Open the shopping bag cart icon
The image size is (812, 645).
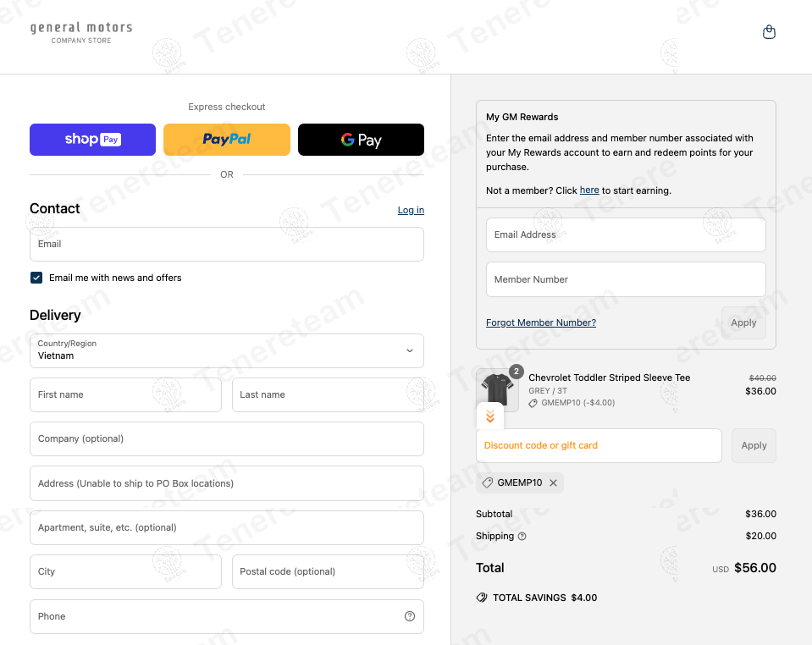(x=769, y=31)
